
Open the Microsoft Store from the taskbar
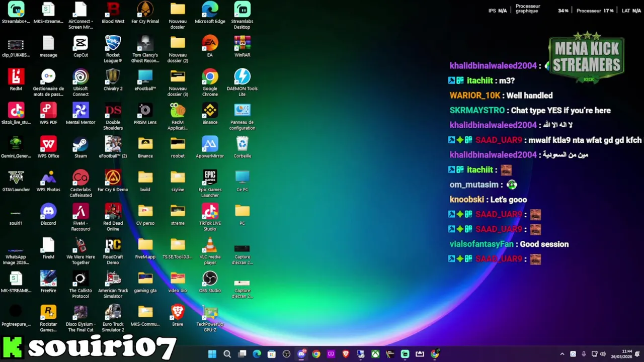coord(272,354)
